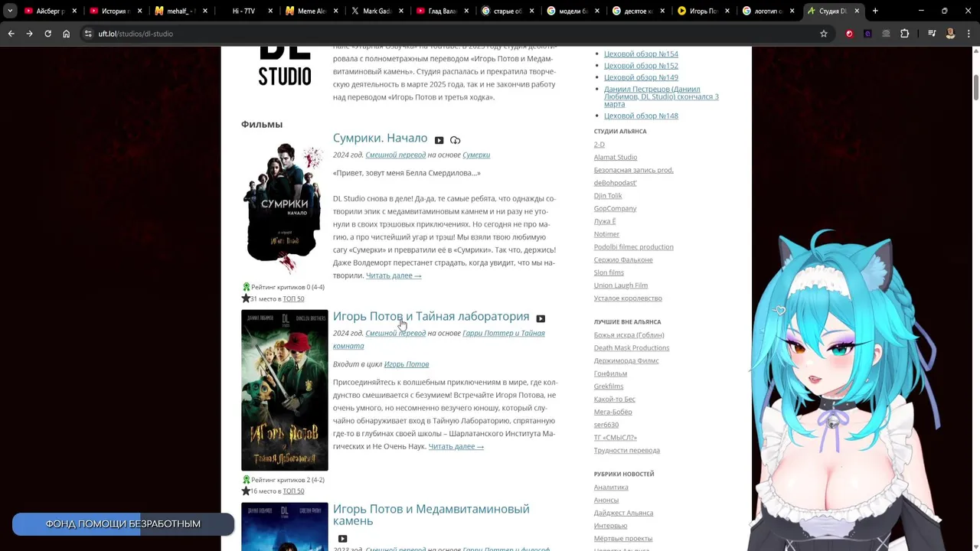Screen dimensions: 980x551
Task: Open Смешной перевод link under Сумрики
Action: [x=395, y=155]
